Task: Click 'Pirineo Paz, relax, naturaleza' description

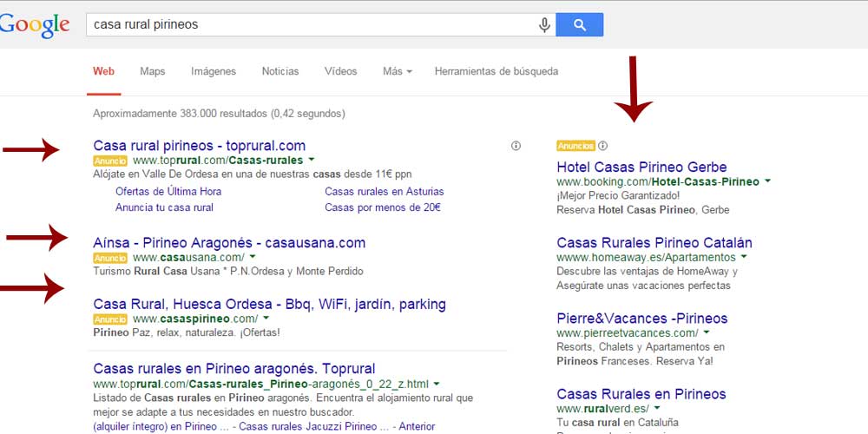Action: tap(187, 332)
